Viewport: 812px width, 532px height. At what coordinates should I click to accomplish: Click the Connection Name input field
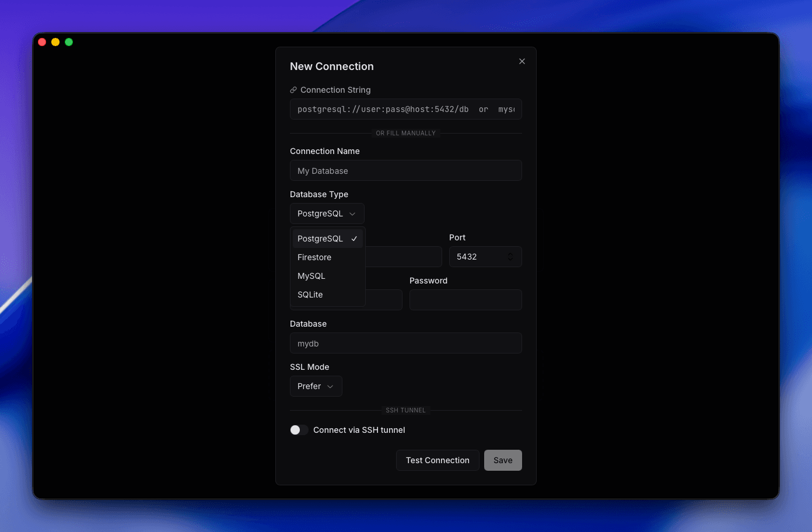tap(406, 170)
